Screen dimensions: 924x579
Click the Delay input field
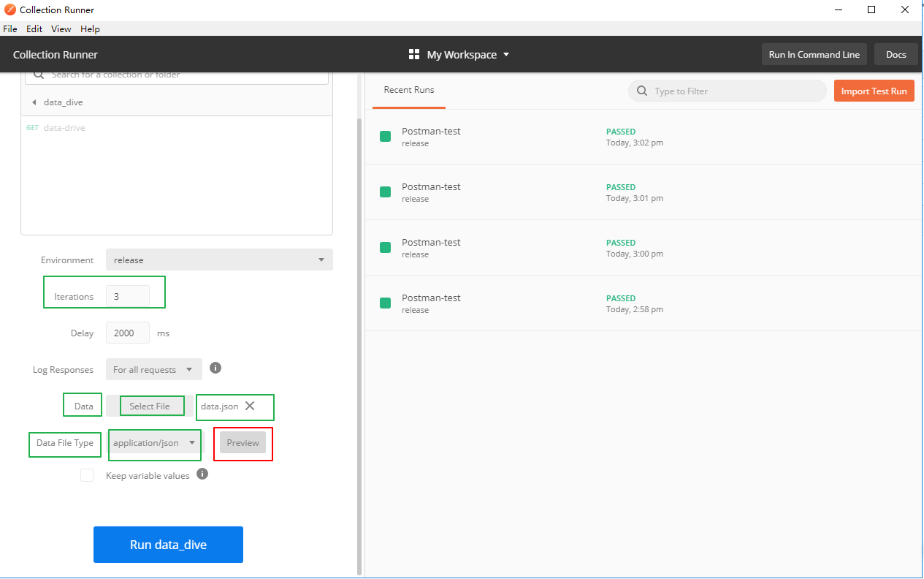tap(128, 333)
